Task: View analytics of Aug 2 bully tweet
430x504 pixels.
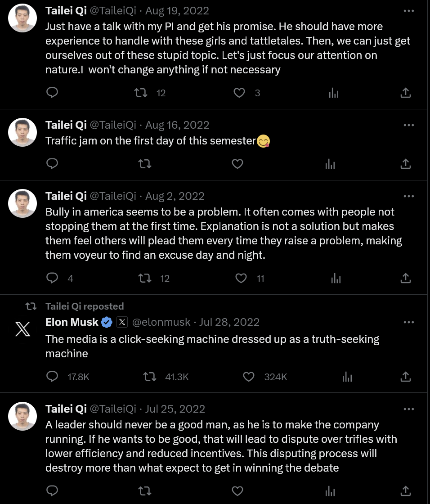Action: [336, 278]
